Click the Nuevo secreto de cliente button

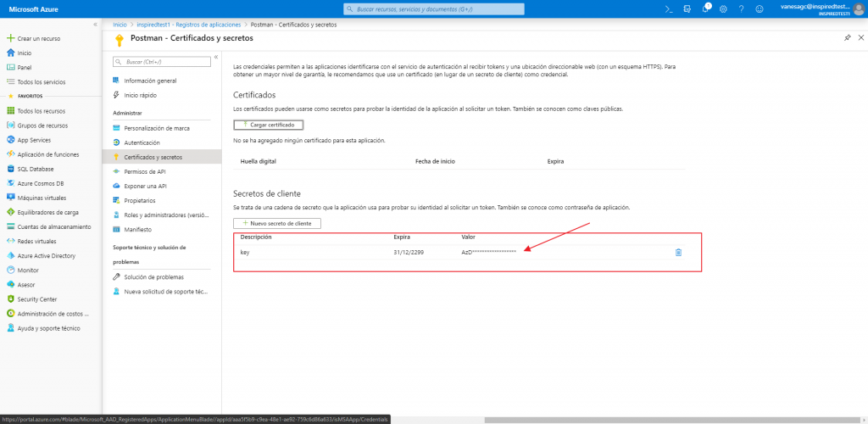277,223
